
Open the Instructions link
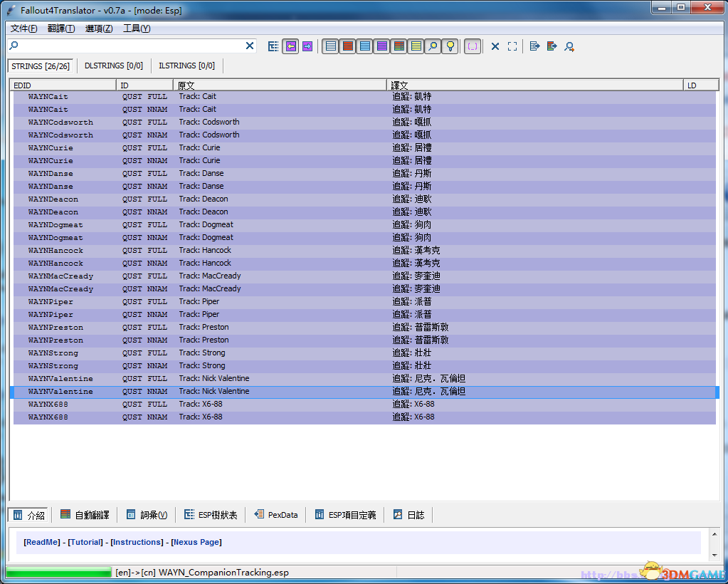coord(137,542)
